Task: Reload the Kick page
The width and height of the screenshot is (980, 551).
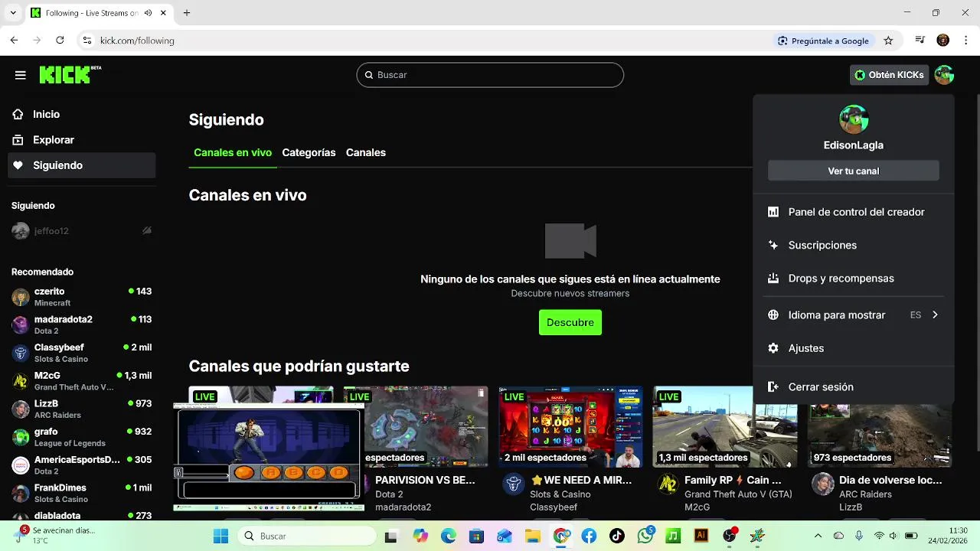Action: click(60, 41)
